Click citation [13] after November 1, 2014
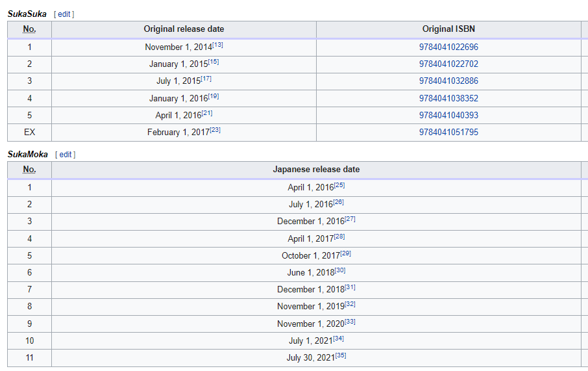Image resolution: width=588 pixels, height=371 pixels. [x=217, y=45]
